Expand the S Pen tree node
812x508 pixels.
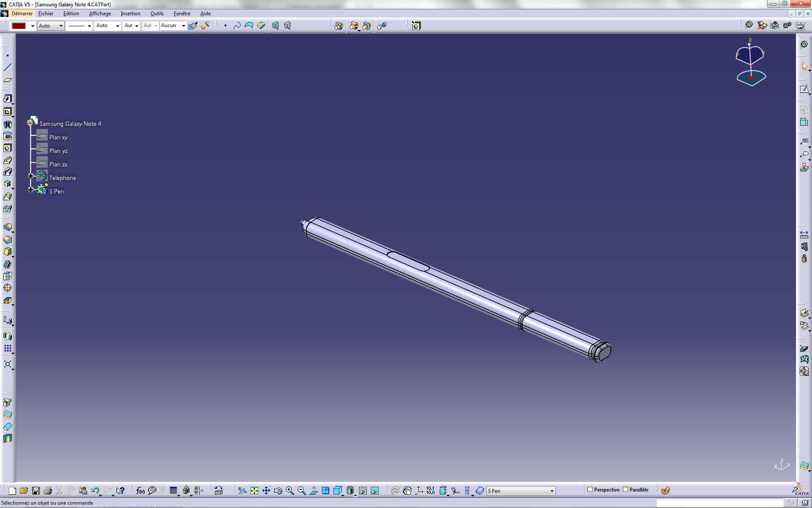[30, 190]
